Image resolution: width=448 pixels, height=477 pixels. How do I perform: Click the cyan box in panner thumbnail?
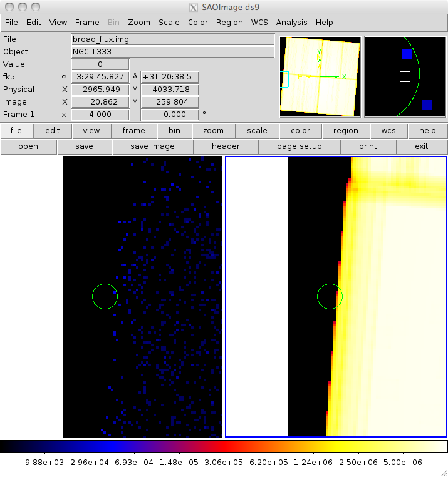(284, 79)
